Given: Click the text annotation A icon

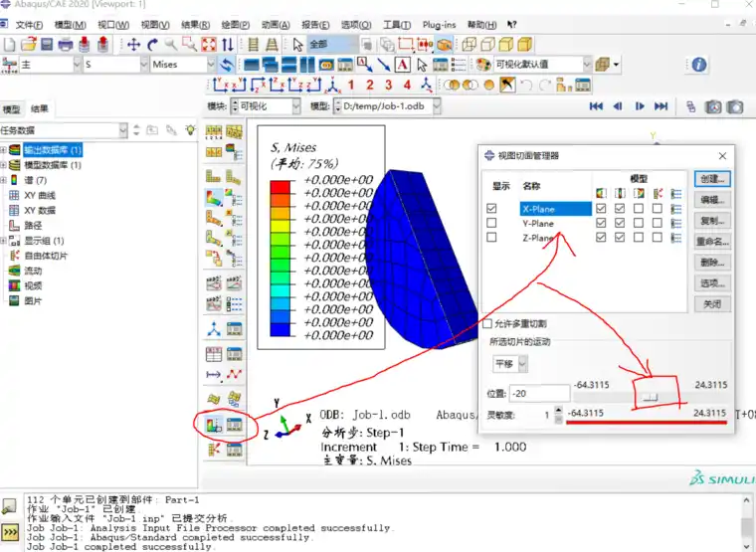Looking at the screenshot, I should (x=403, y=64).
